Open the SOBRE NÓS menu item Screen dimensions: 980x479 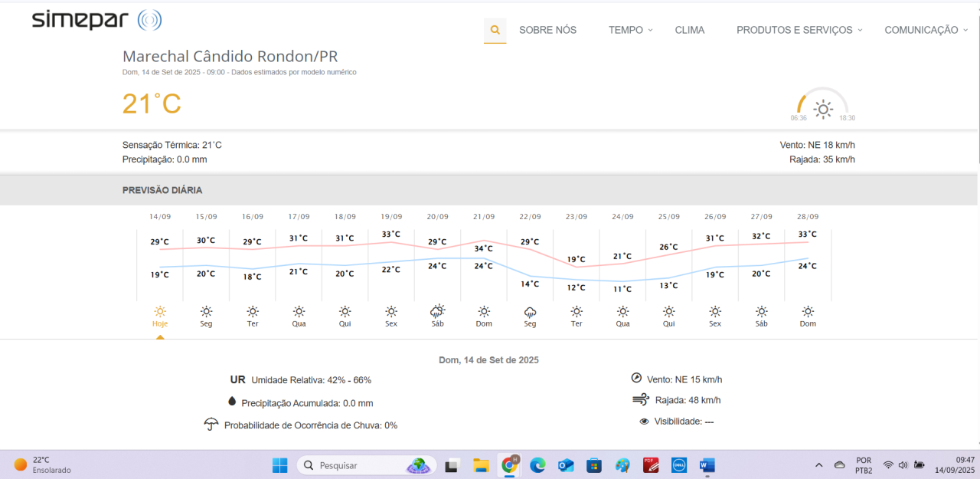point(547,30)
